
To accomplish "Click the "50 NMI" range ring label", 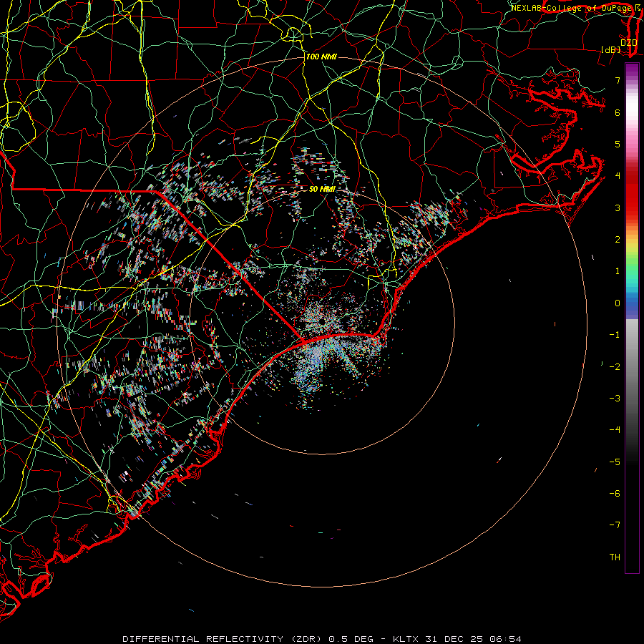I will (321, 189).
